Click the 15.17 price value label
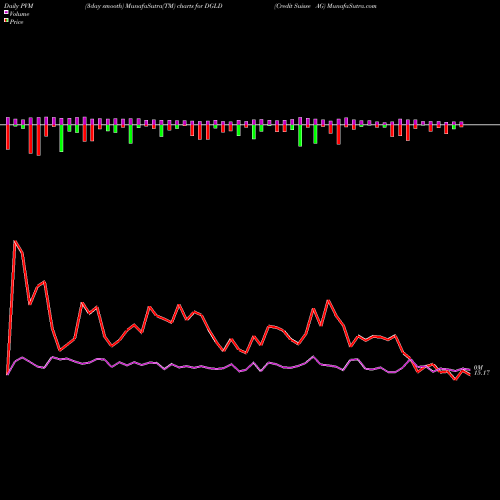Image resolution: width=500 pixels, height=500 pixels. click(482, 373)
